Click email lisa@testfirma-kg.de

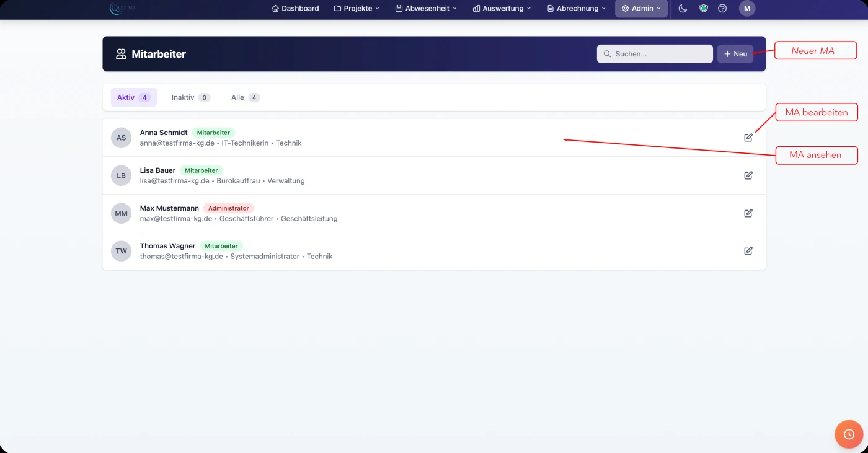click(x=175, y=181)
